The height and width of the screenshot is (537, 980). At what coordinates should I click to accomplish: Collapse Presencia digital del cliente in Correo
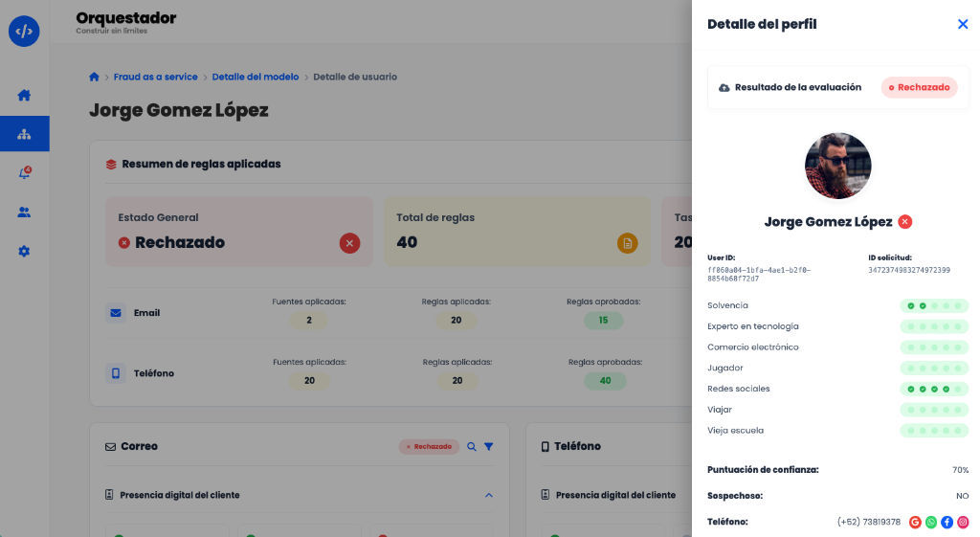[489, 495]
